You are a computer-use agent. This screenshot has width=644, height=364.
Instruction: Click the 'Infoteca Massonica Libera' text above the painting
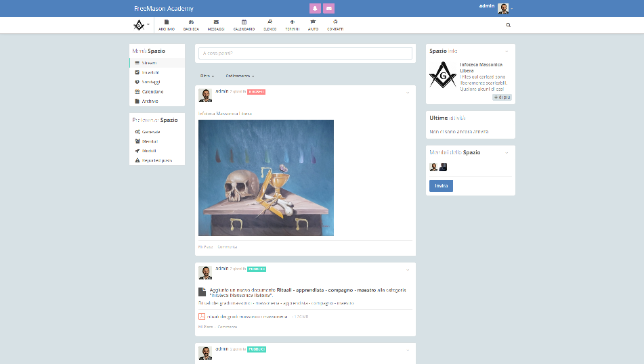coord(225,114)
